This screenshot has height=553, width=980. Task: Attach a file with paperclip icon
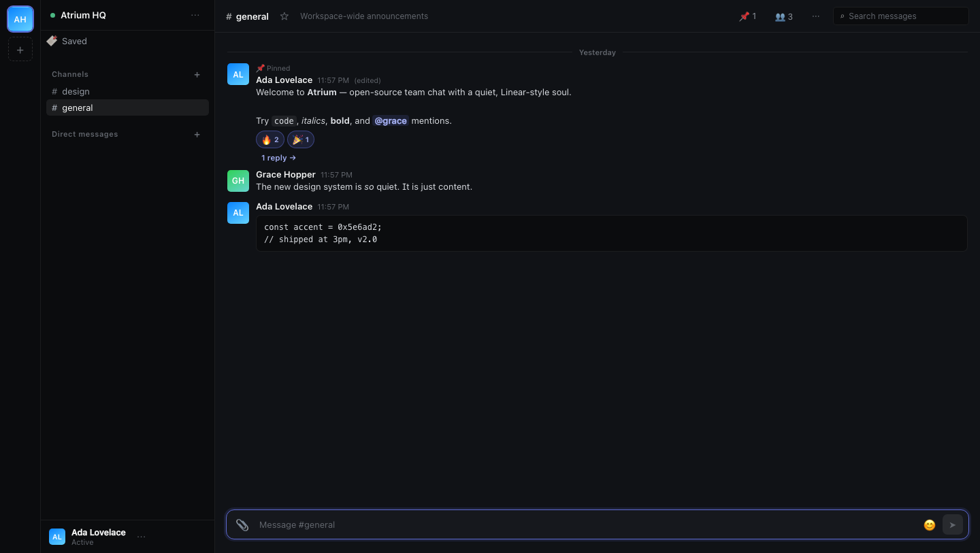[242, 524]
